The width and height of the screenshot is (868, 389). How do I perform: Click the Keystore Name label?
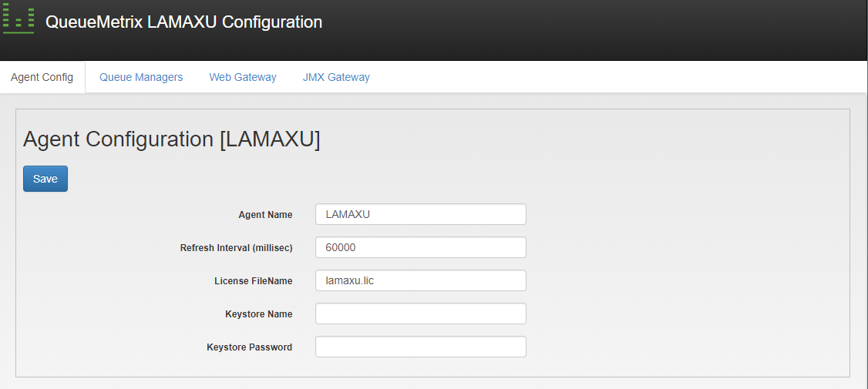coord(258,314)
